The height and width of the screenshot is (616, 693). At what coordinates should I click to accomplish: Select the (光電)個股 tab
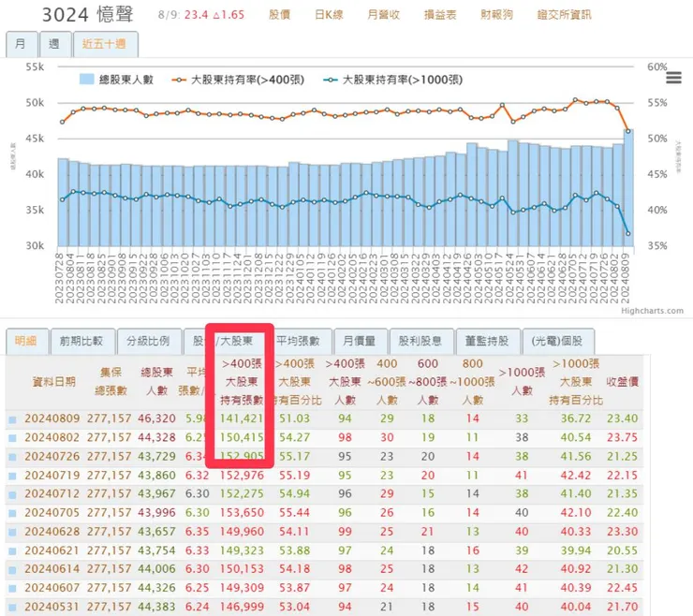tap(557, 341)
